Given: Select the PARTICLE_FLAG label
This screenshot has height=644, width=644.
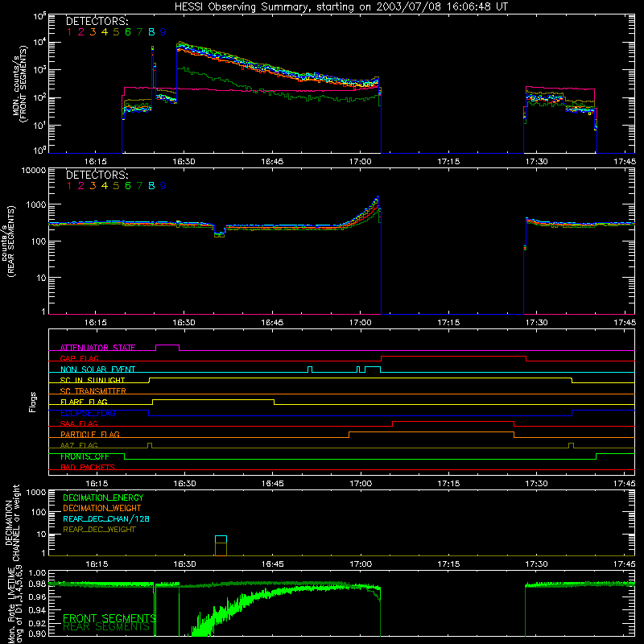Looking at the screenshot, I should [x=90, y=434].
